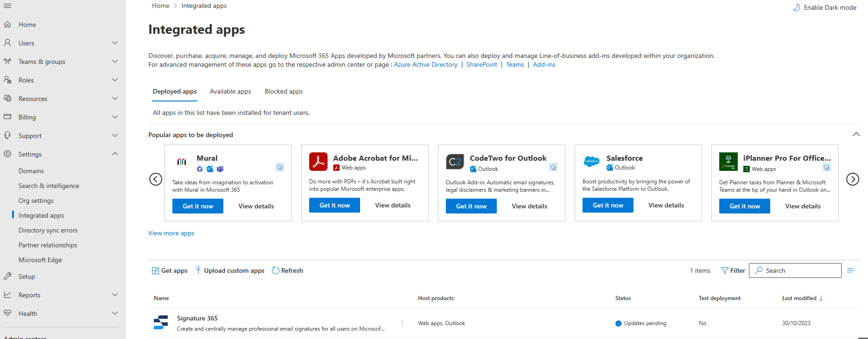The image size is (868, 339).
Task: Open Domains under Settings
Action: click(x=31, y=171)
